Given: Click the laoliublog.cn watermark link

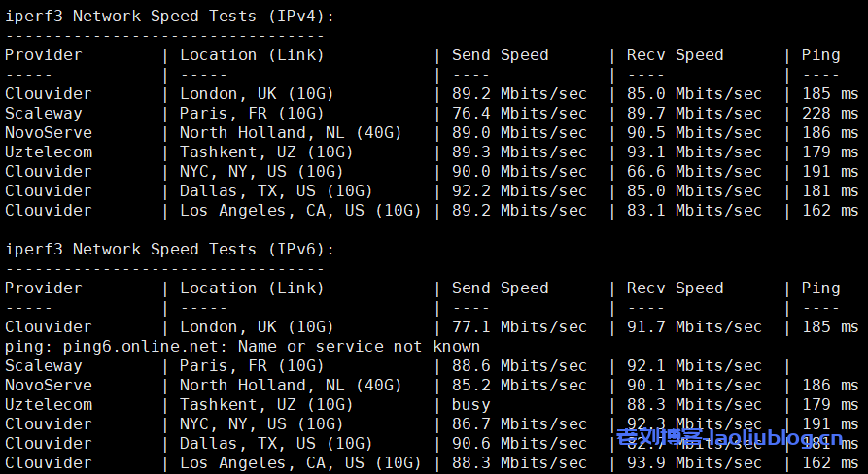Looking at the screenshot, I should pos(737,439).
